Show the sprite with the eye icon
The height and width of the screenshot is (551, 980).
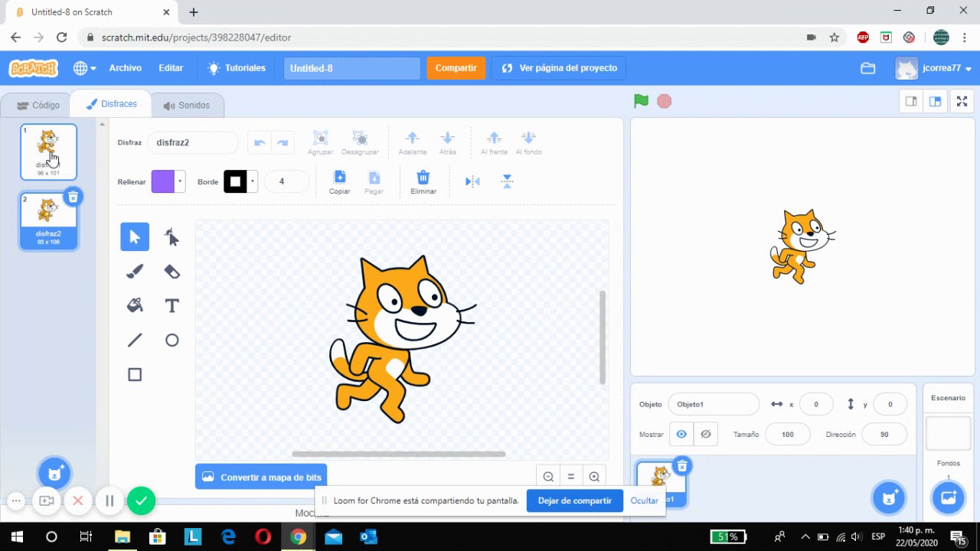pos(681,434)
